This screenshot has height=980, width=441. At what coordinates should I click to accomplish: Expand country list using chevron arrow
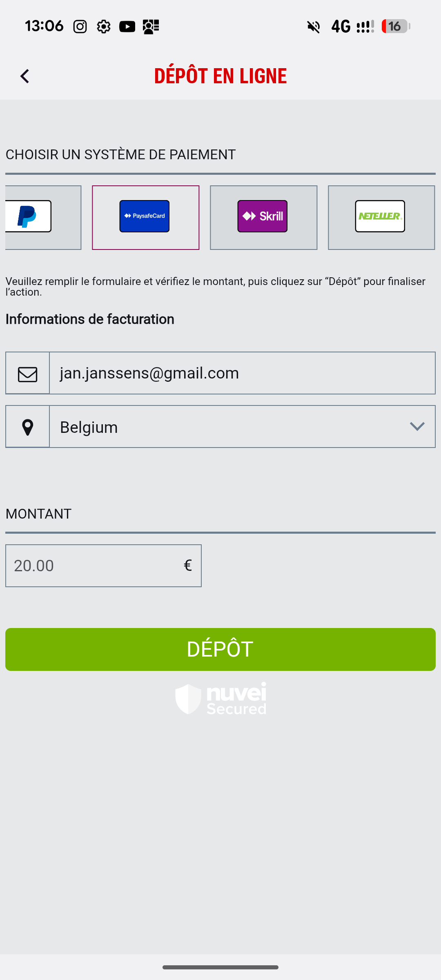[417, 427]
